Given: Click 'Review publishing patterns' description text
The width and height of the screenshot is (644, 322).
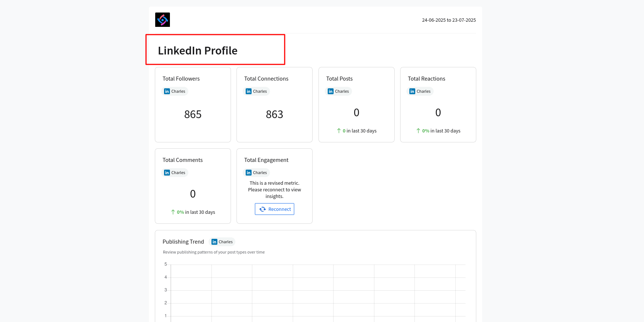Looking at the screenshot, I should pos(214,252).
